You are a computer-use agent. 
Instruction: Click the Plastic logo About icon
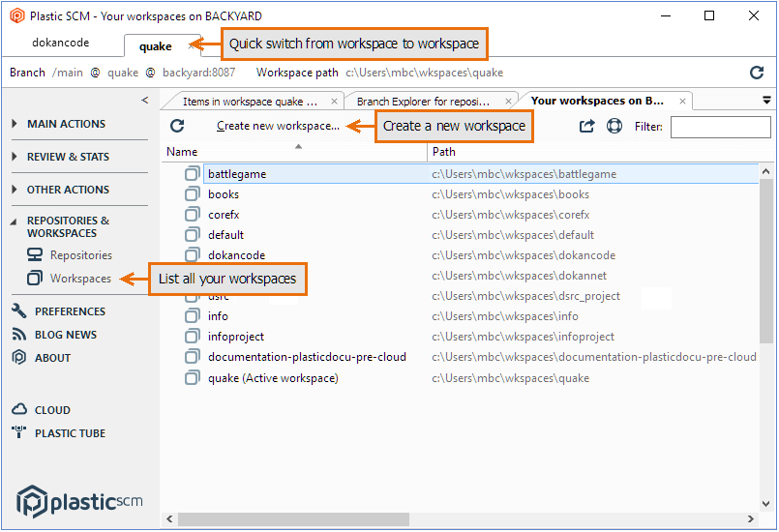click(x=19, y=357)
